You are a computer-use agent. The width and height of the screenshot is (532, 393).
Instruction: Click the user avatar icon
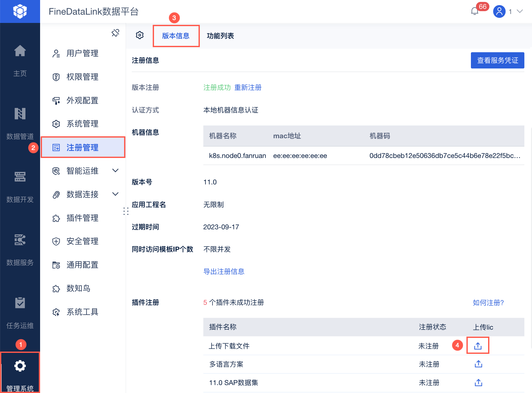(500, 11)
